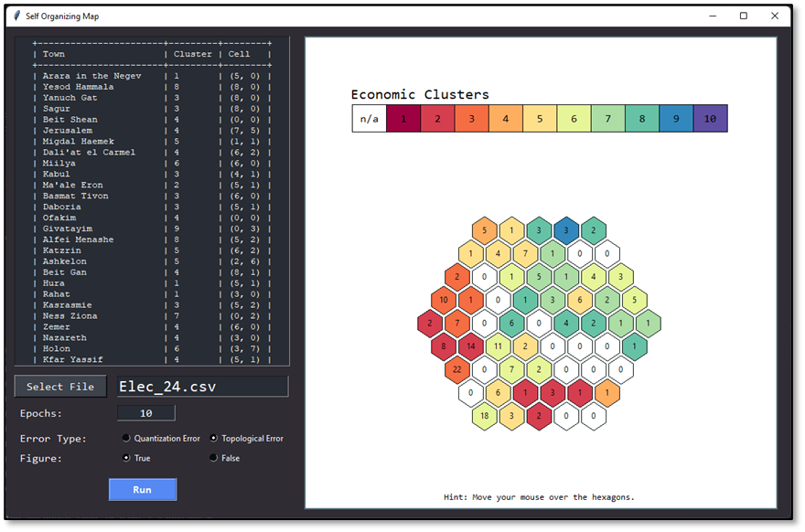Image resolution: width=805 pixels, height=532 pixels.
Task: Focus the Epochs input showing 10
Action: 146,413
